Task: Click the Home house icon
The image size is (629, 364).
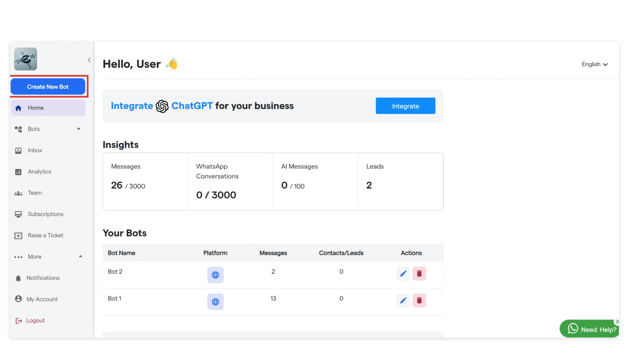Action: [19, 108]
